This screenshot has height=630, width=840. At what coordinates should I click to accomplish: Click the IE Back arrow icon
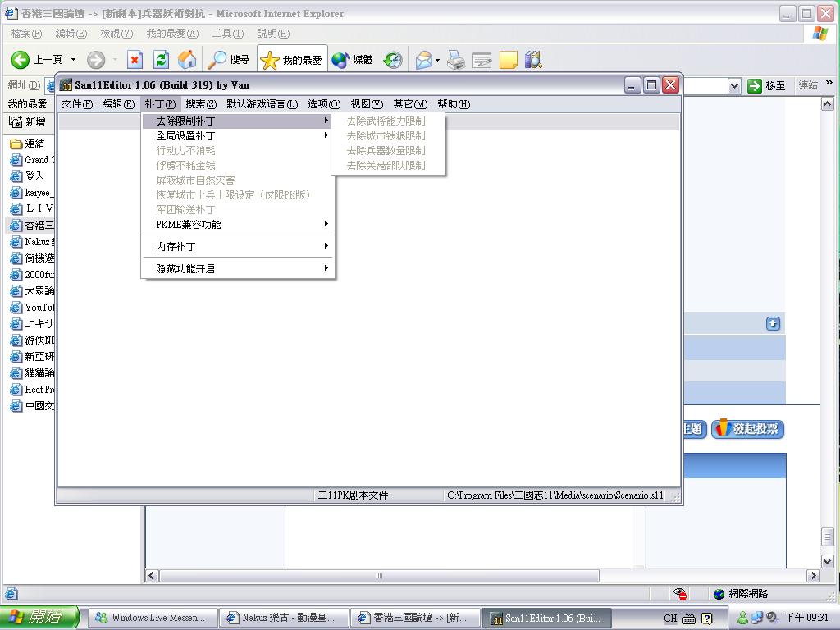click(21, 59)
